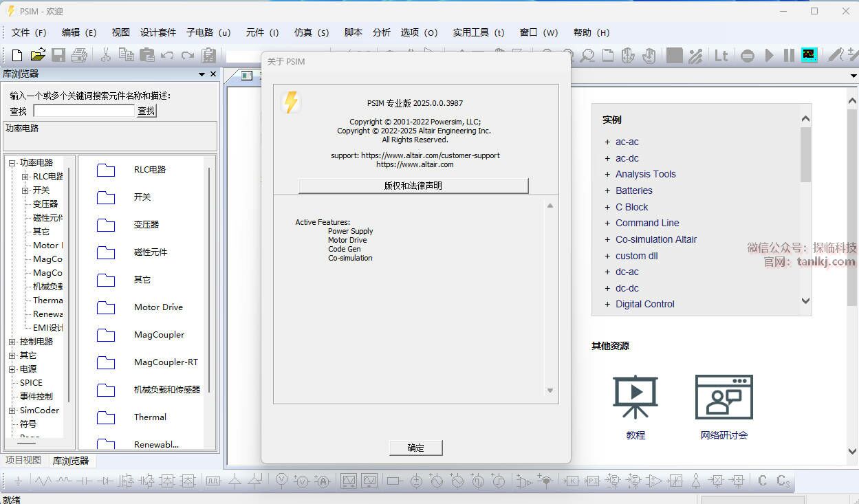Open the waveform viewer cyan icon
Viewport: 859px width, 504px height.
point(809,55)
